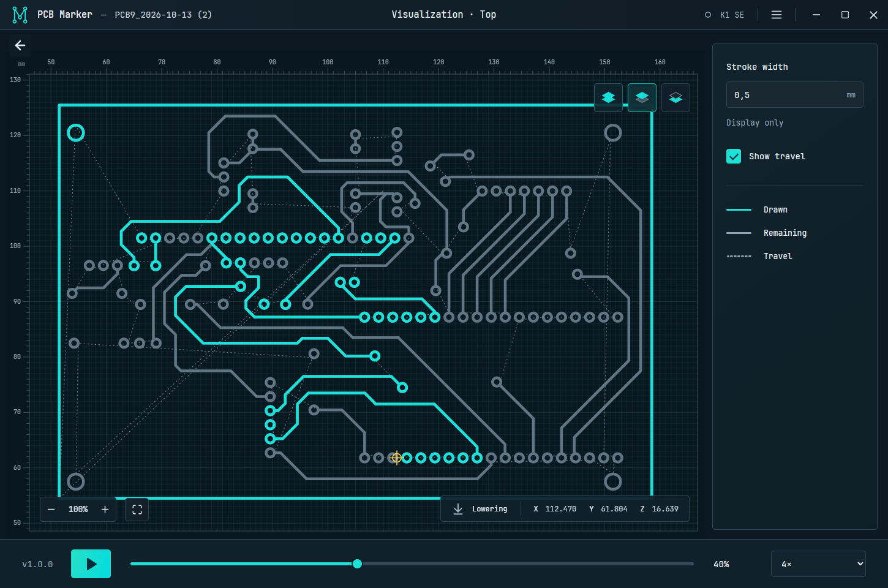Select top layer only view

642,97
